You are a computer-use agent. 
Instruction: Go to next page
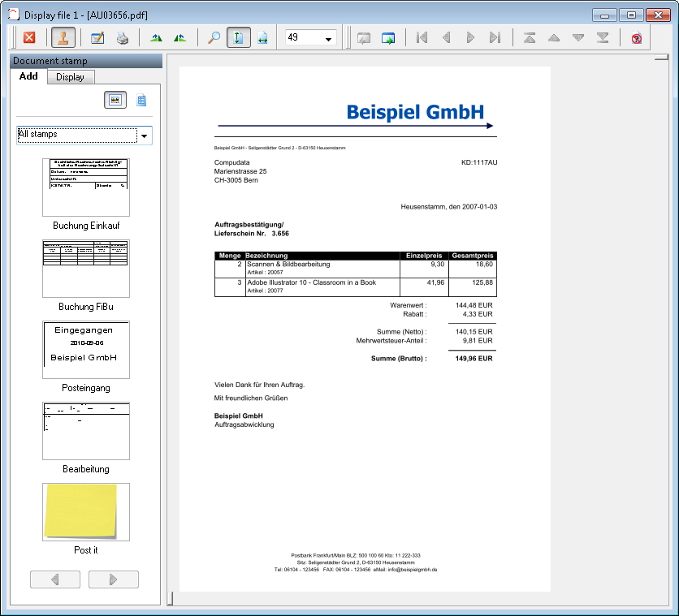(x=470, y=37)
